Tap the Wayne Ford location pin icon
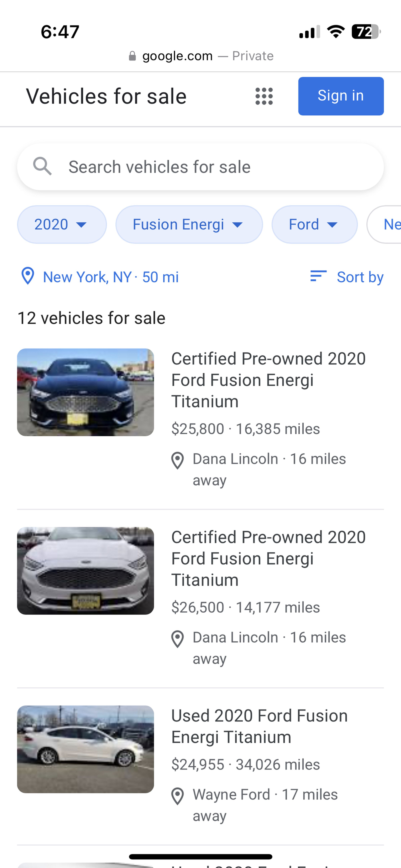 pyautogui.click(x=178, y=796)
